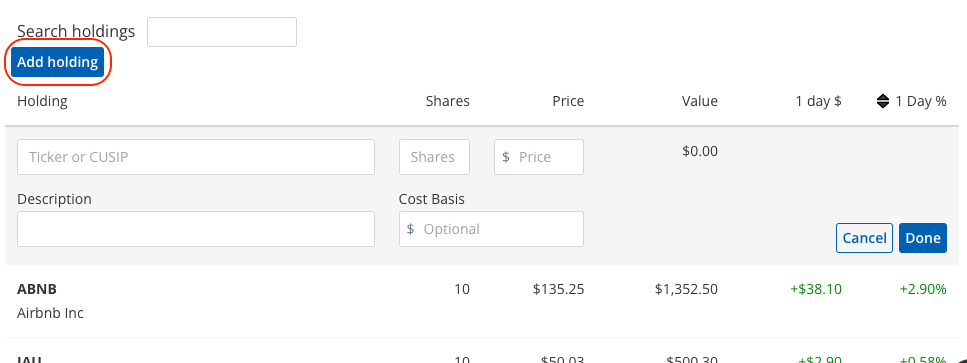
Task: Select the ABNB value $1,352.50
Action: (x=686, y=289)
